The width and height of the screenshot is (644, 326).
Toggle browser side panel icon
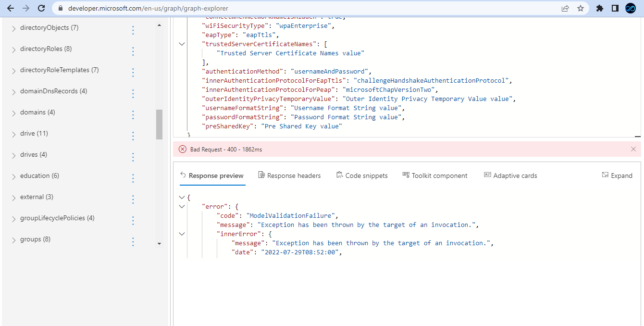615,8
